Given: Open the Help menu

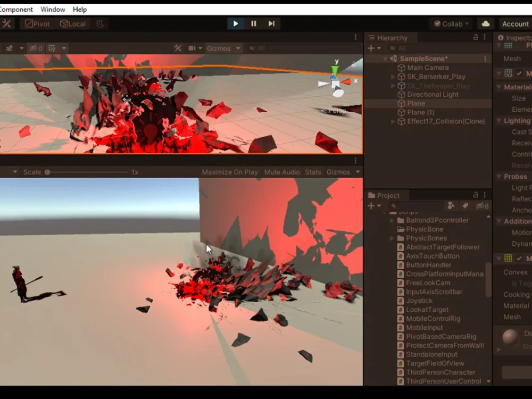Looking at the screenshot, I should 80,10.
